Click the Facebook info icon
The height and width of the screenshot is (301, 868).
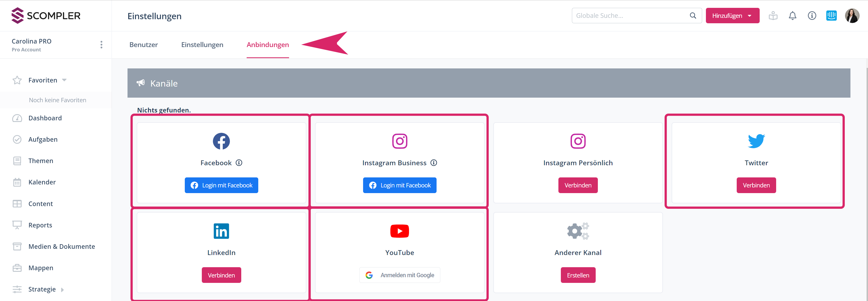tap(239, 163)
